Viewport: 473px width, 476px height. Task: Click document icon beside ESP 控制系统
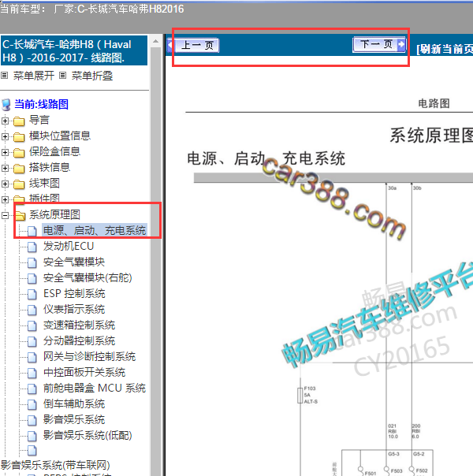[32, 294]
